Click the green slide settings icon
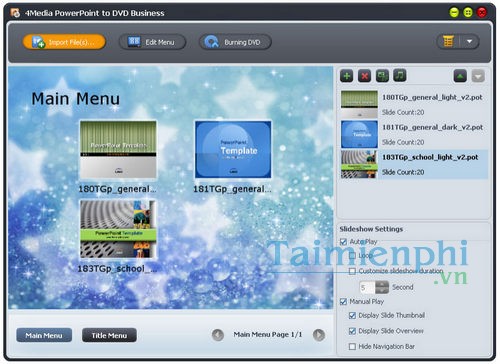This screenshot has height=364, width=500. click(x=382, y=76)
